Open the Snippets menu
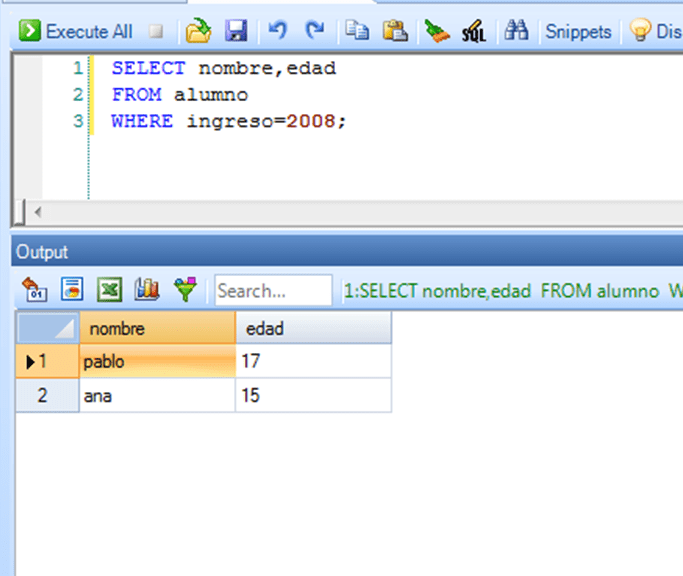 pyautogui.click(x=578, y=31)
